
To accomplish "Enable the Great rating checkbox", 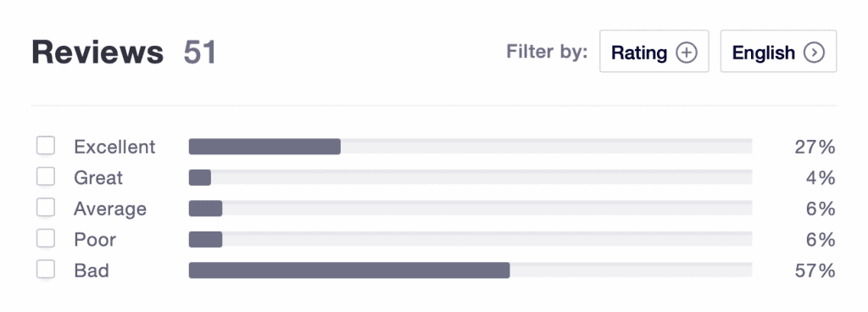I will click(x=46, y=177).
